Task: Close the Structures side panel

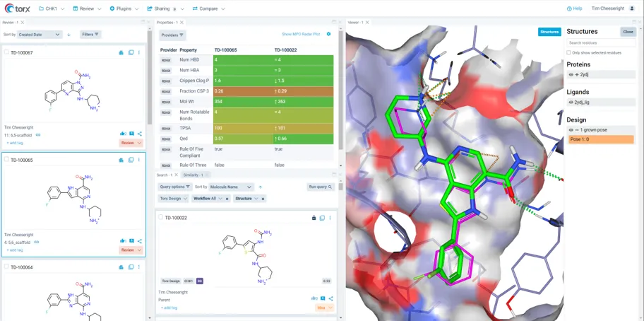Action: coord(628,32)
